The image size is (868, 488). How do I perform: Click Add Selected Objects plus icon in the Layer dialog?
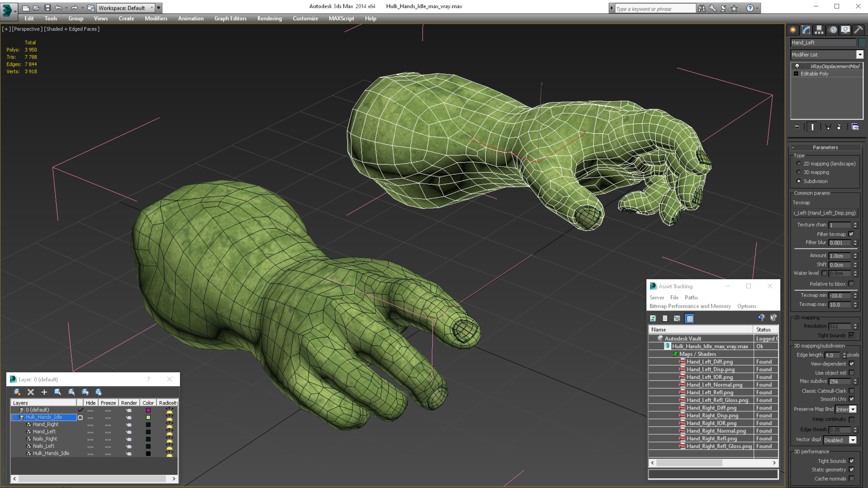44,392
